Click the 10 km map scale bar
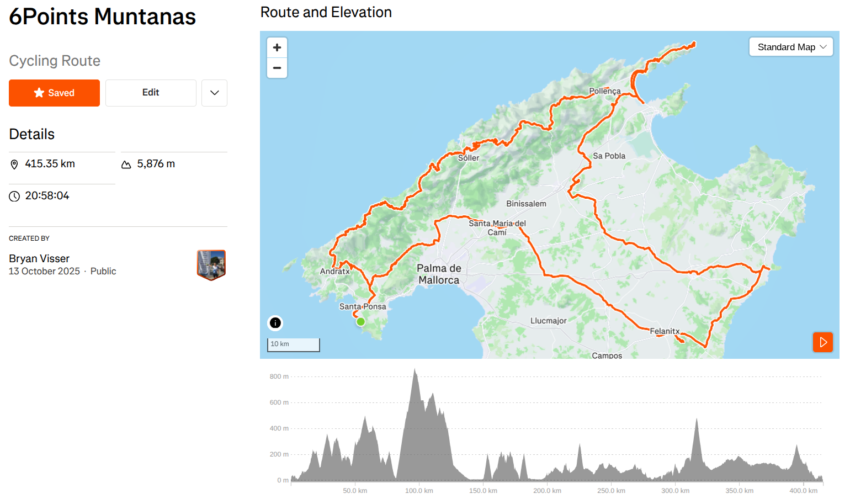The width and height of the screenshot is (850, 504). point(293,344)
